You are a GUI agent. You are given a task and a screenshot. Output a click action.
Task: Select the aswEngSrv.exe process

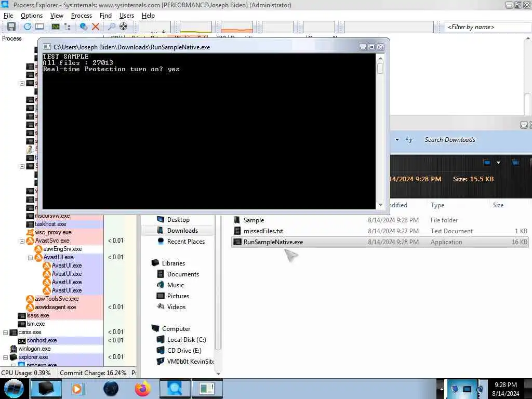(62, 249)
